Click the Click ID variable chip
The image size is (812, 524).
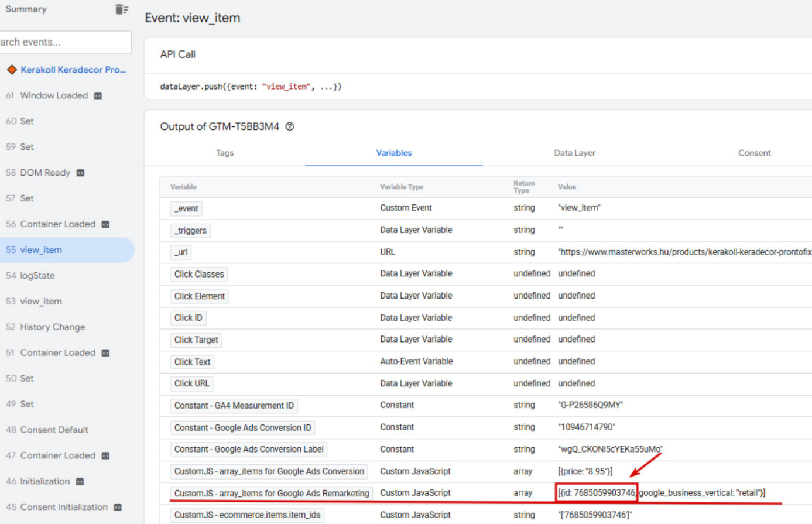[189, 318]
